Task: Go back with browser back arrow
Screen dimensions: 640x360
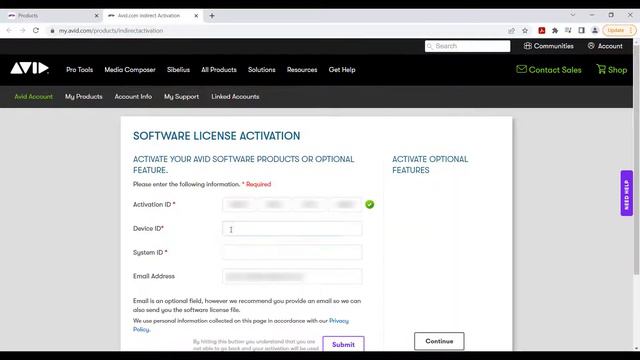Action: click(x=9, y=30)
